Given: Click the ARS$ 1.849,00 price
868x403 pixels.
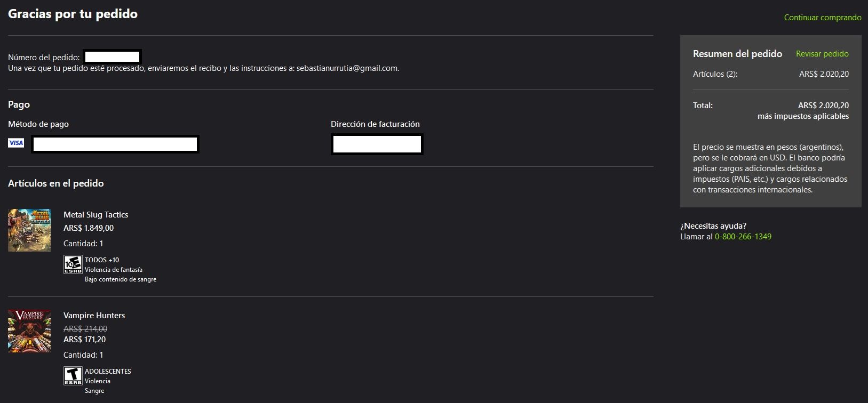Looking at the screenshot, I should 89,228.
